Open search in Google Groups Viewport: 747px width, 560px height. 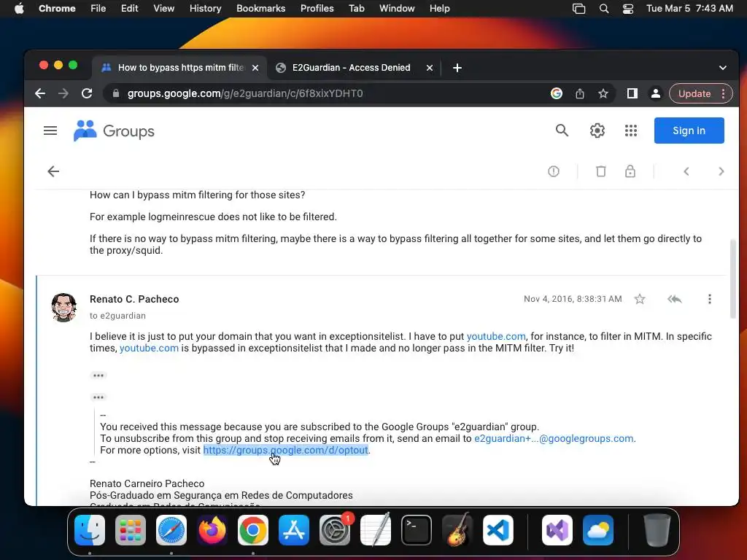(562, 131)
